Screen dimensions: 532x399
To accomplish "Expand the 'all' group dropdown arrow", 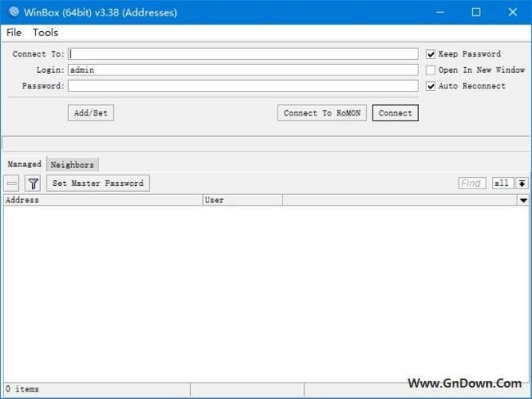I will [522, 184].
